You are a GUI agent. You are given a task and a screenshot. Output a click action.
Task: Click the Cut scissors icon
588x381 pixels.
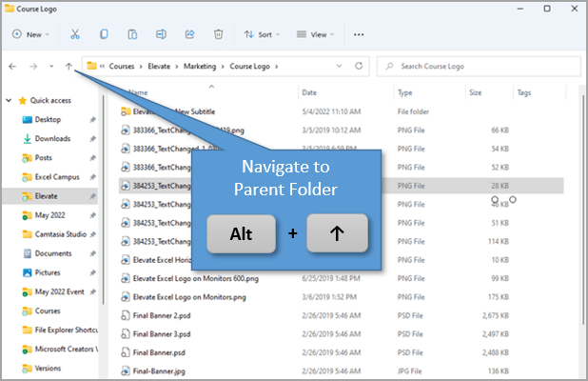point(74,34)
